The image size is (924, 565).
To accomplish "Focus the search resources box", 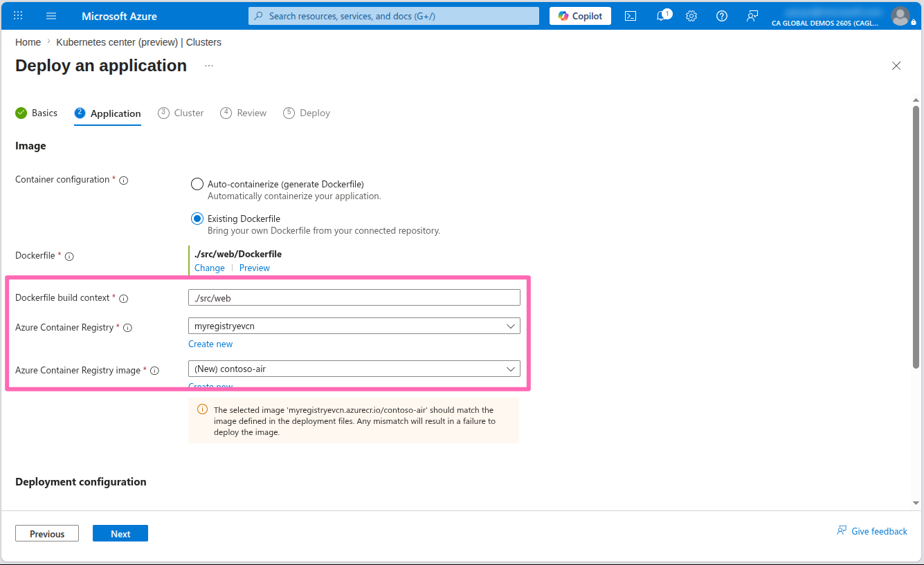I will pyautogui.click(x=394, y=16).
